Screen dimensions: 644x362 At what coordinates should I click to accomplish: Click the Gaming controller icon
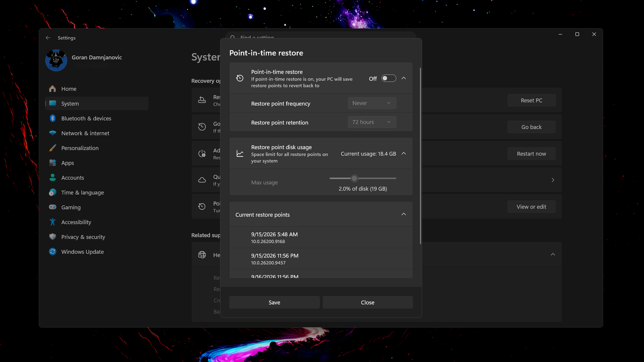tap(52, 207)
